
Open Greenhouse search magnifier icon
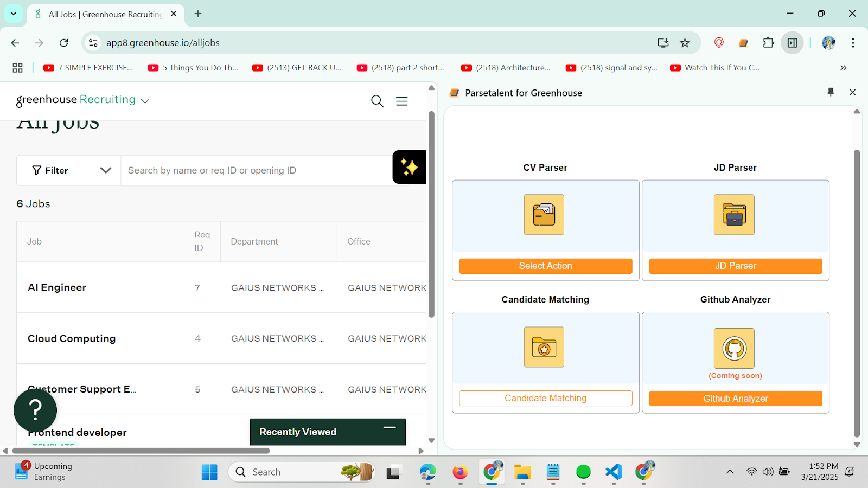pyautogui.click(x=377, y=101)
